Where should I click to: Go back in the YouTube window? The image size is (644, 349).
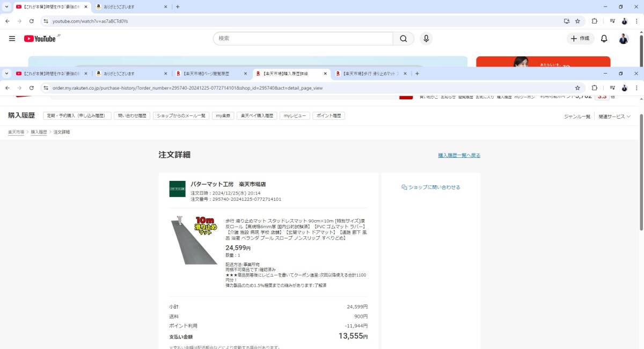point(7,21)
